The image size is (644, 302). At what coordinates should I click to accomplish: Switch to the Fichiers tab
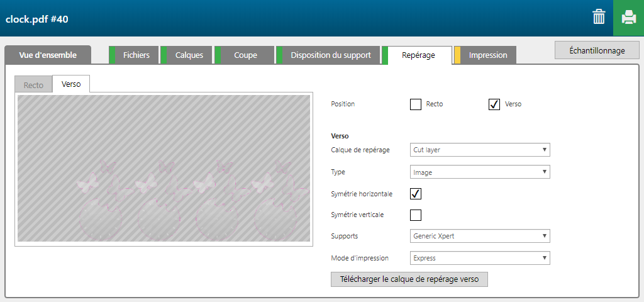pyautogui.click(x=133, y=55)
